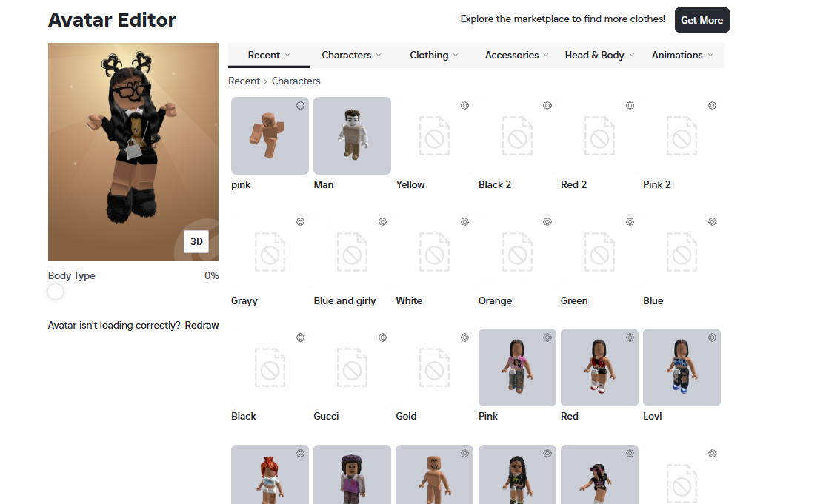Adjust the Body Type slider handle
Screen dimensions: 826x504
[x=56, y=292]
